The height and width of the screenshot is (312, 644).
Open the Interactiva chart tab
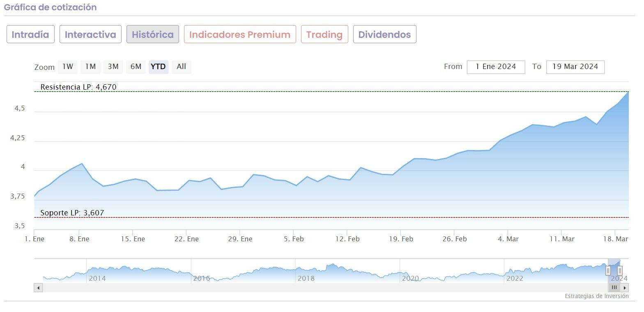(x=90, y=35)
